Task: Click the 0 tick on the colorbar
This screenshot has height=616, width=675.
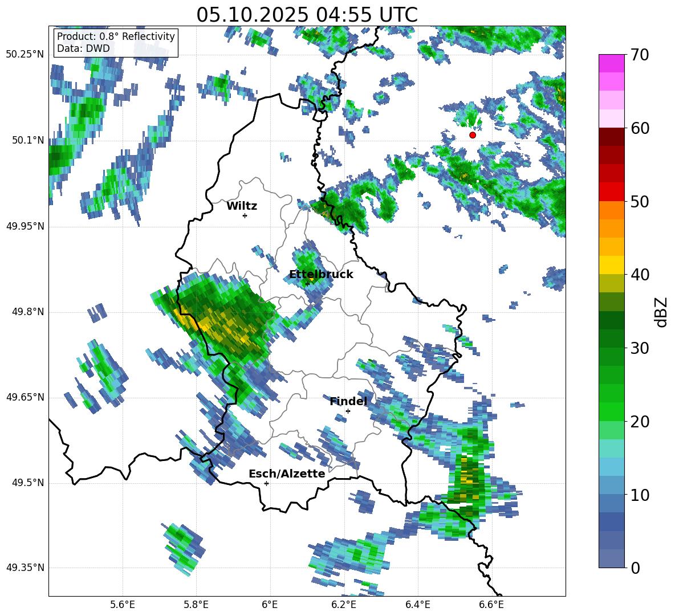Action: click(x=635, y=568)
